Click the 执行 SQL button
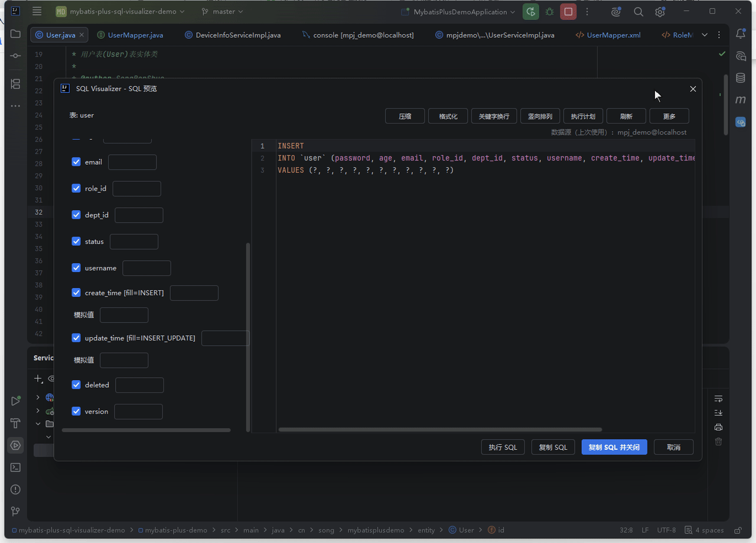 [x=503, y=447]
